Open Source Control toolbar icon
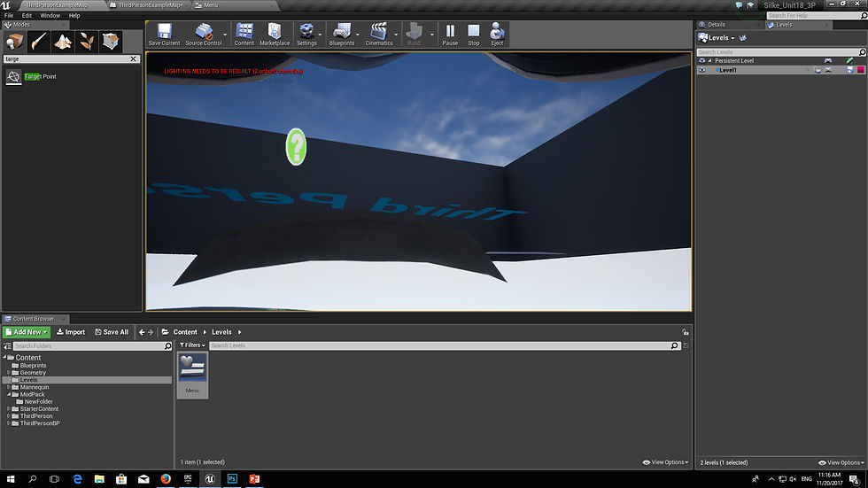 click(204, 35)
